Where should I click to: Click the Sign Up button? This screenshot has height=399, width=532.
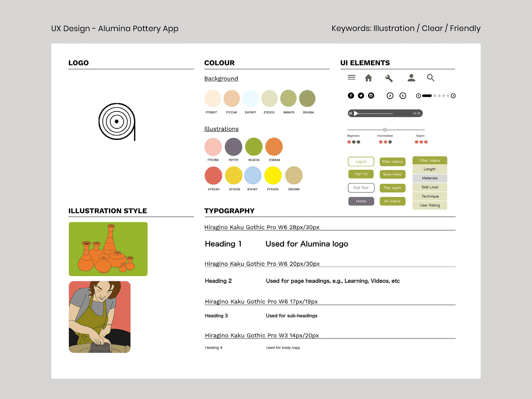(361, 174)
